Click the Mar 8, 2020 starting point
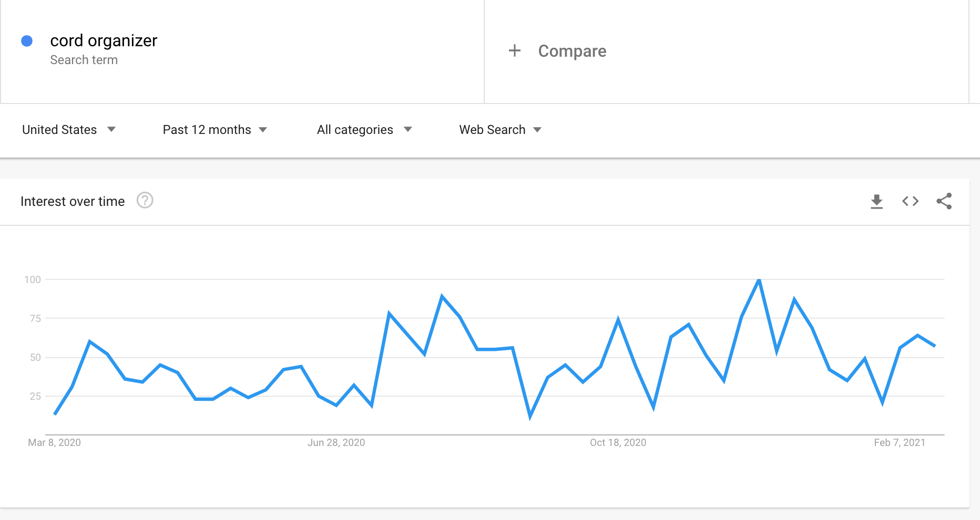This screenshot has width=980, height=520. click(x=55, y=414)
